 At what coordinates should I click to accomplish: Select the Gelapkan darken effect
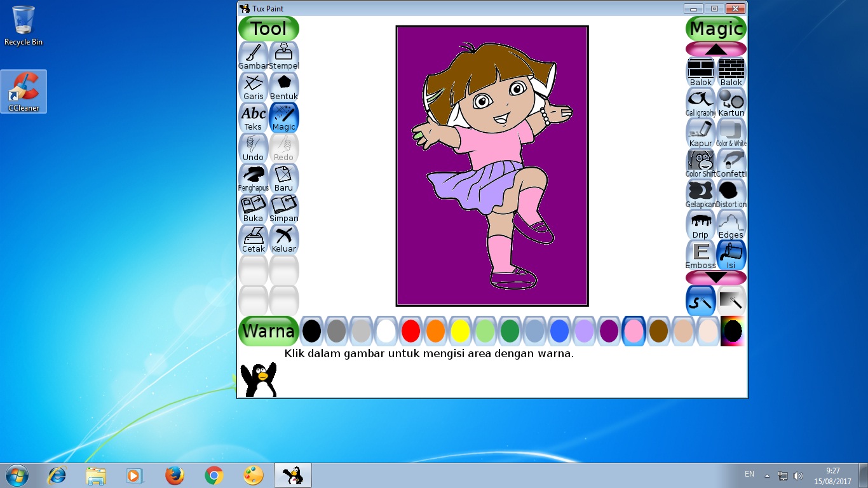(701, 194)
